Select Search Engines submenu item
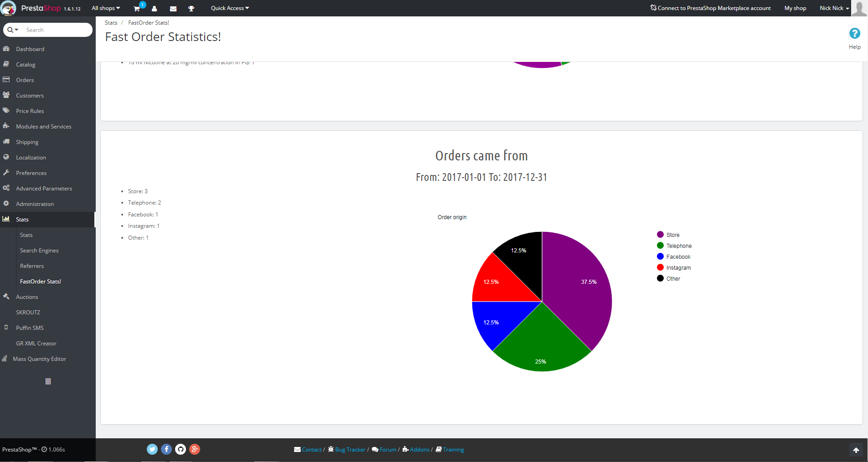Screen dimensions: 868x462 tap(39, 250)
